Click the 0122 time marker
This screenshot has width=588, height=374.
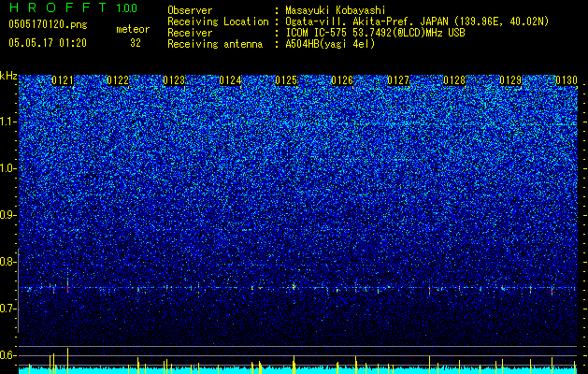pos(118,80)
